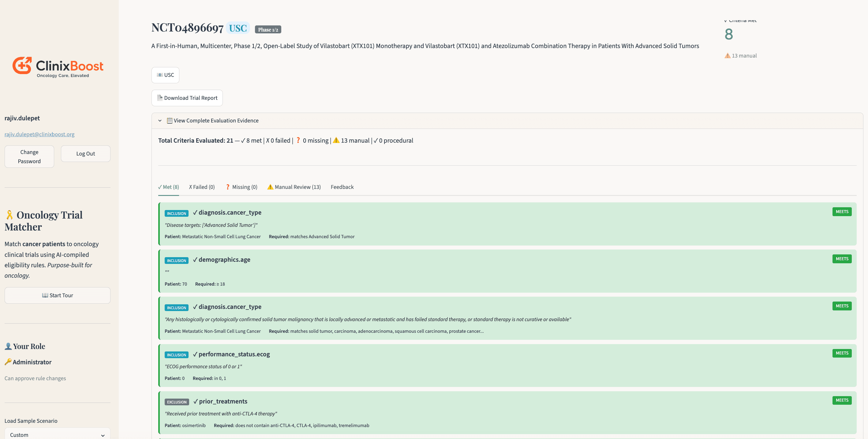Click the warning icon next to 13 manual count

[x=728, y=56]
